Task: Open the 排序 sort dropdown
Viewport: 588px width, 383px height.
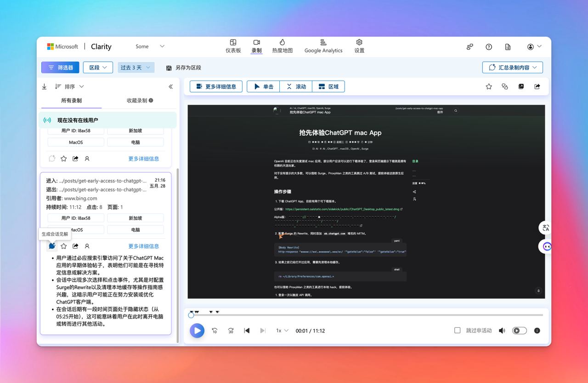Action: tap(69, 86)
